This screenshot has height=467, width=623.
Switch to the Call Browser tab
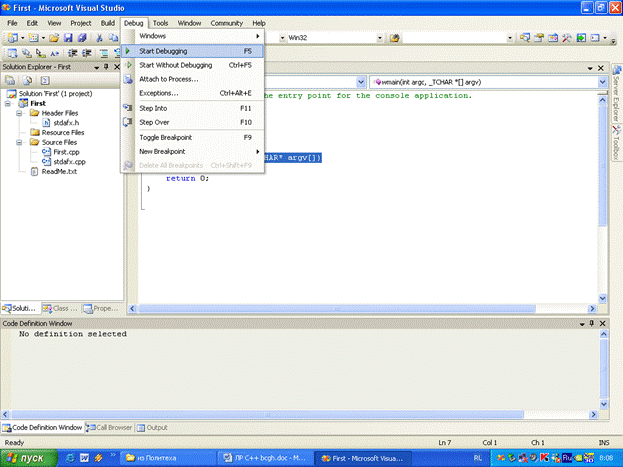pyautogui.click(x=109, y=428)
